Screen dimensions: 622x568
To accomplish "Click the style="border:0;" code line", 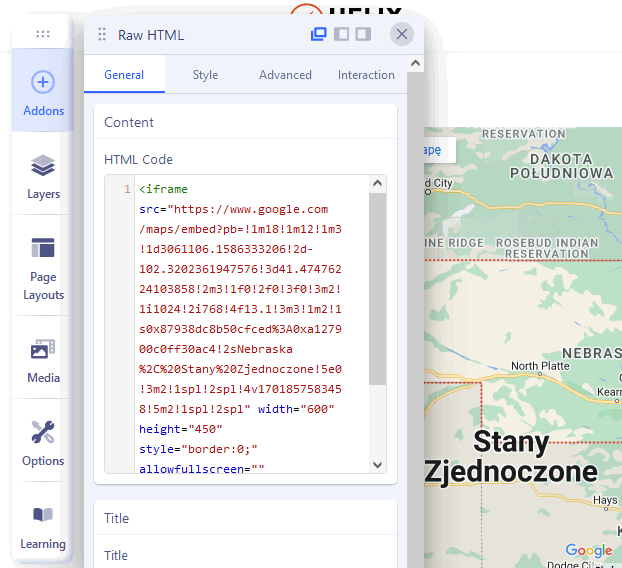I will [198, 449].
